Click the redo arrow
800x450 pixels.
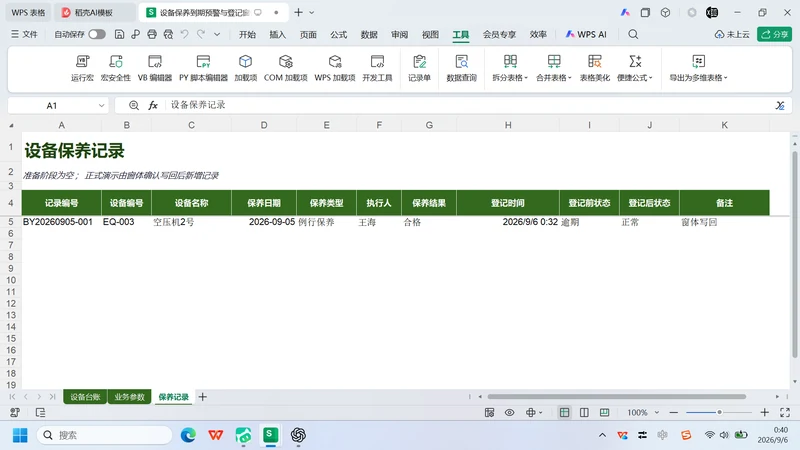[x=201, y=34]
